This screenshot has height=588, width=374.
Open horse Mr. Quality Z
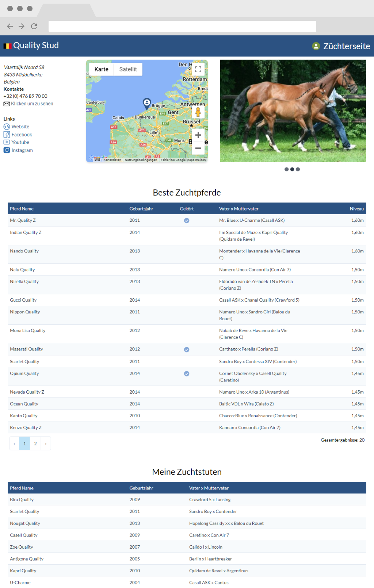23,220
